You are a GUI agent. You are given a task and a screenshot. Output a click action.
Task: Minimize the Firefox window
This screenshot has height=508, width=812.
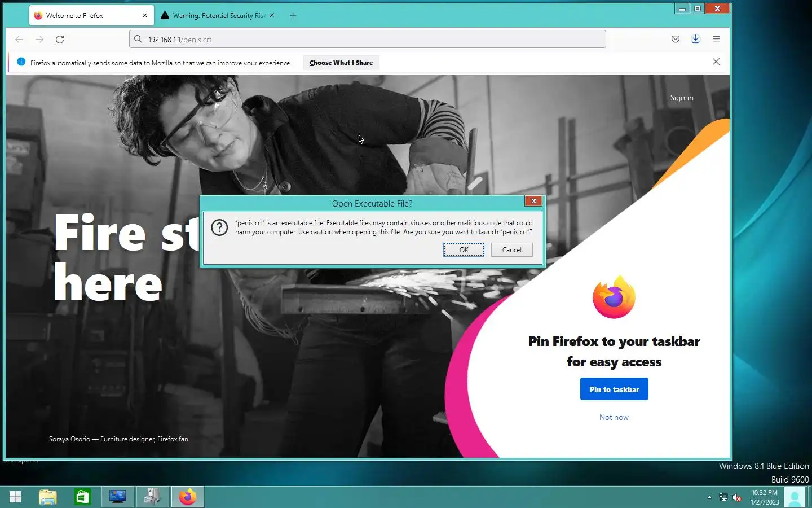(x=682, y=8)
